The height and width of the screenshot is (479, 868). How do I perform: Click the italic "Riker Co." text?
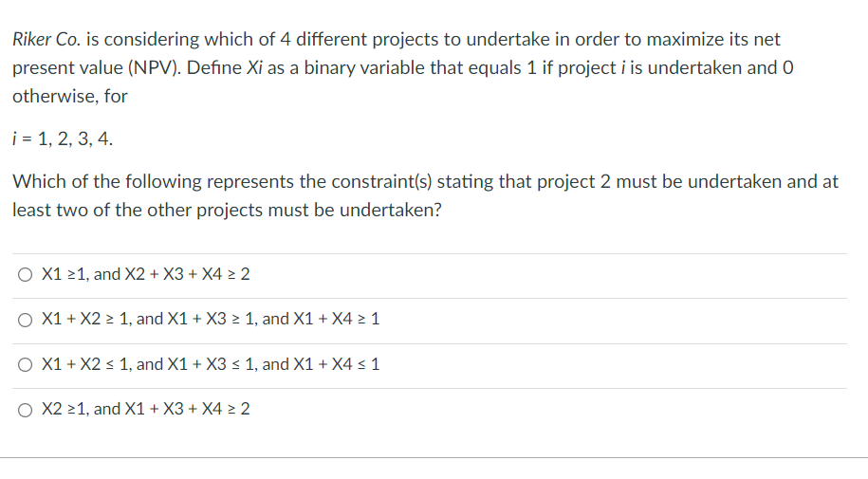click(47, 39)
